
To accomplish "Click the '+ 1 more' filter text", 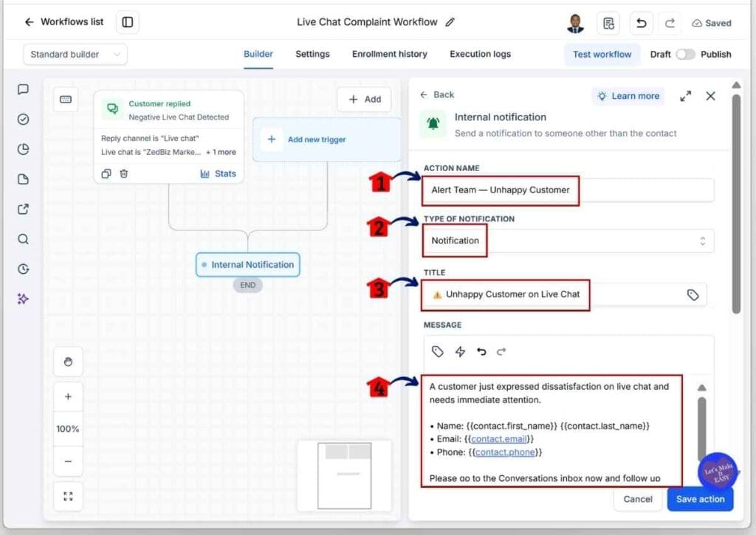I will pyautogui.click(x=221, y=152).
